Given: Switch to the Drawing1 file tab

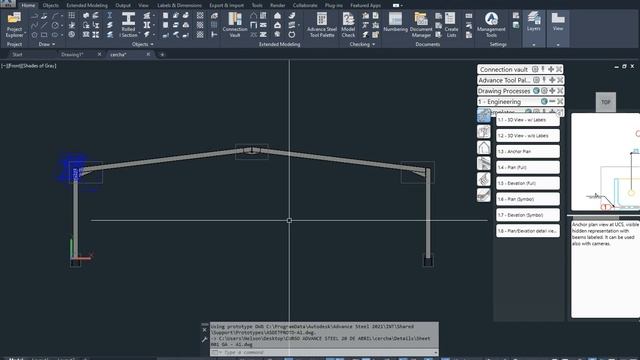Looking at the screenshot, I should (72, 54).
